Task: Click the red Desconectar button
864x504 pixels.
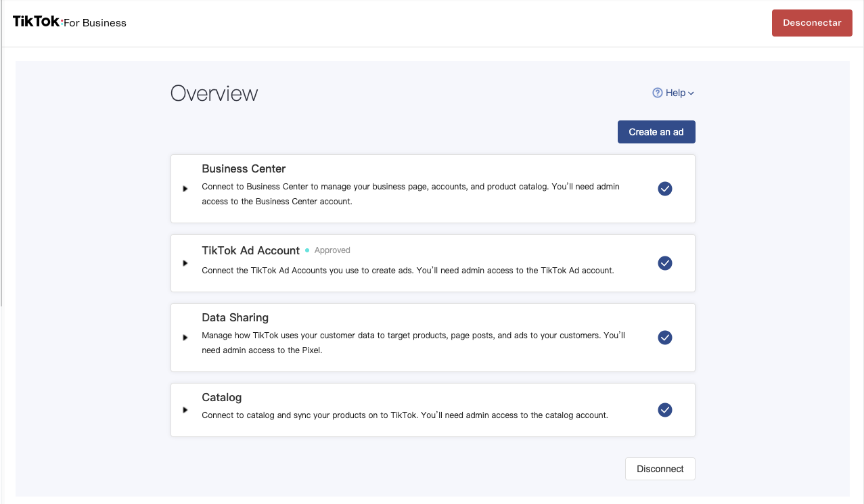Action: (811, 23)
